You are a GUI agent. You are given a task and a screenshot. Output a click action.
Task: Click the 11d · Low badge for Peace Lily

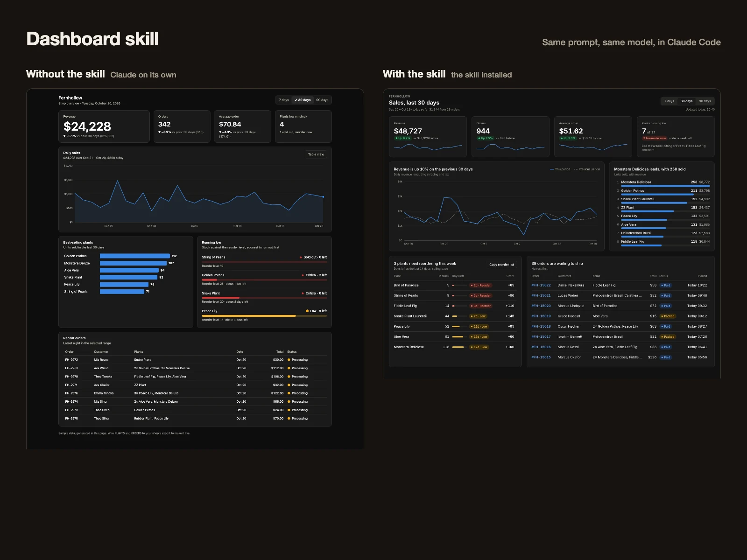(x=479, y=326)
